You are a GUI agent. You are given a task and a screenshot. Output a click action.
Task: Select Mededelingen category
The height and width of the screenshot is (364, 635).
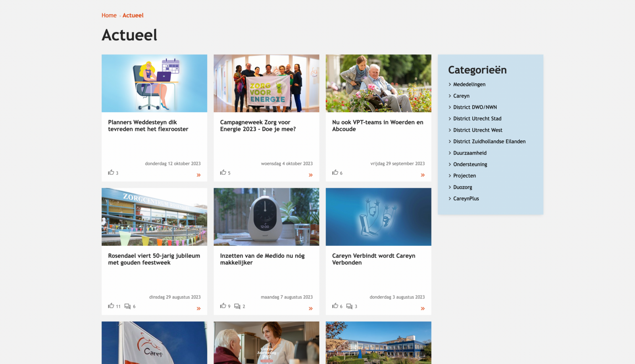(469, 84)
